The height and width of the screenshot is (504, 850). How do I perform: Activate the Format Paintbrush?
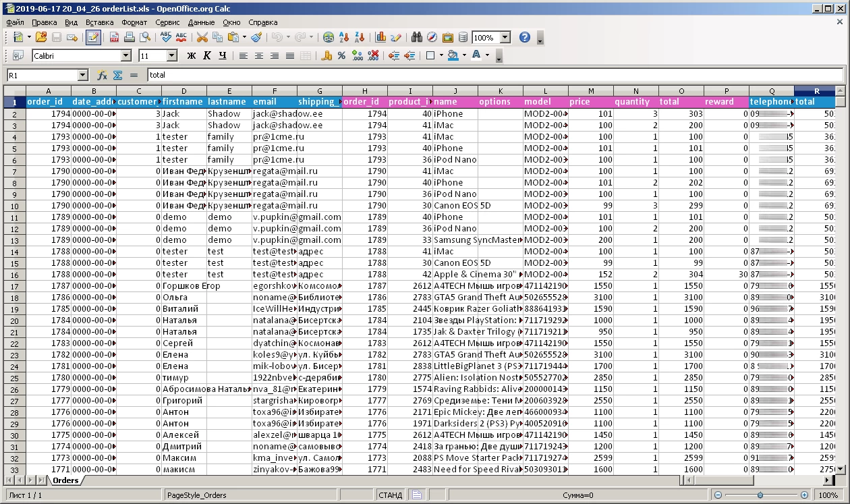(x=256, y=38)
